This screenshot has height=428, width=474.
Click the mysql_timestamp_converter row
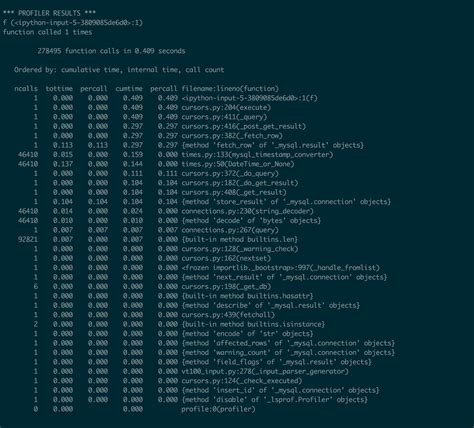click(x=175, y=155)
